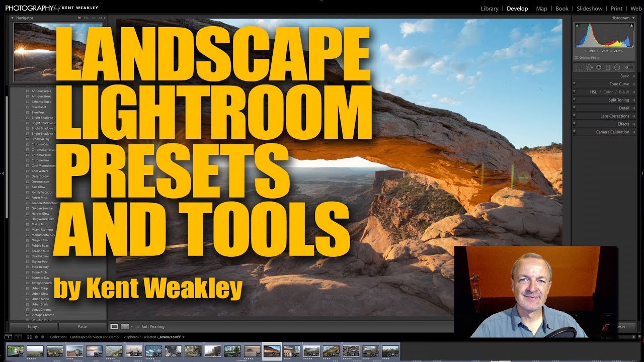644x362 pixels.
Task: Open the Slideshow module
Action: point(589,9)
